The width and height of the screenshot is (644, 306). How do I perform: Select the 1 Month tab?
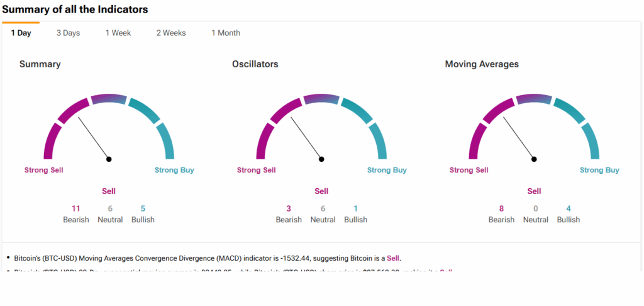226,33
